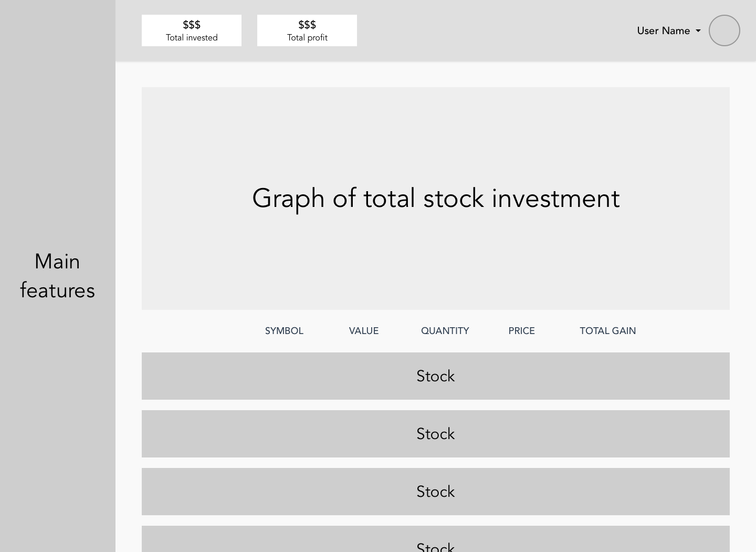Click the graph of total stock investment
The image size is (756, 552).
click(x=435, y=199)
